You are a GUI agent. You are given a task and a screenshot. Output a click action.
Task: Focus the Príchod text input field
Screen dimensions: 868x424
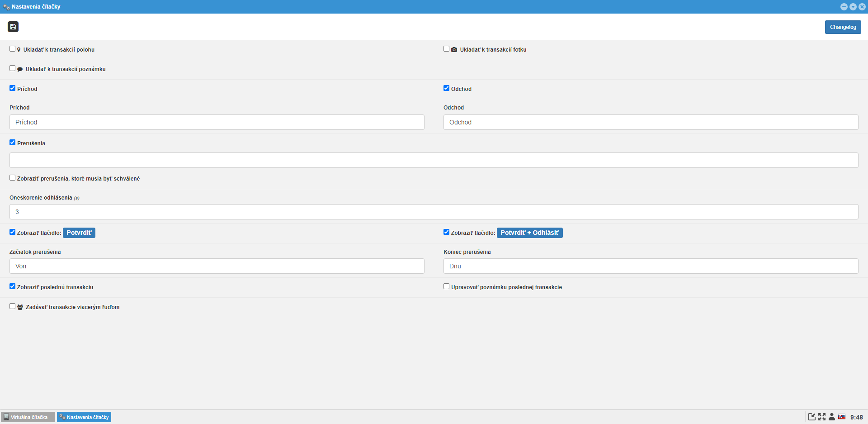(217, 122)
